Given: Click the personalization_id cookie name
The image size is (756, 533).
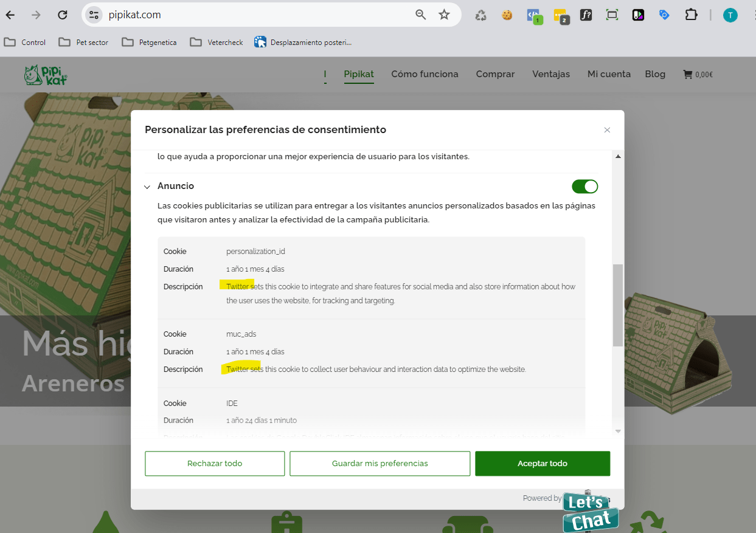Looking at the screenshot, I should point(255,252).
